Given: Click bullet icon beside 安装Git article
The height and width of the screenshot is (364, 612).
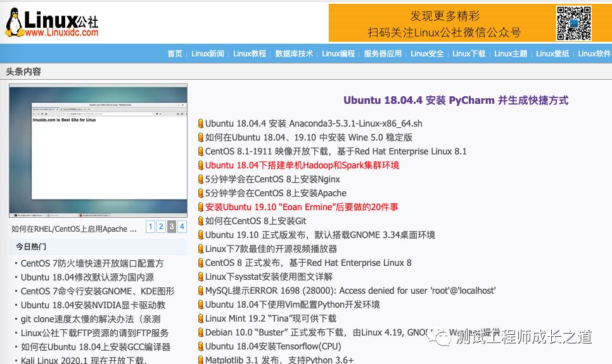Looking at the screenshot, I should [201, 221].
